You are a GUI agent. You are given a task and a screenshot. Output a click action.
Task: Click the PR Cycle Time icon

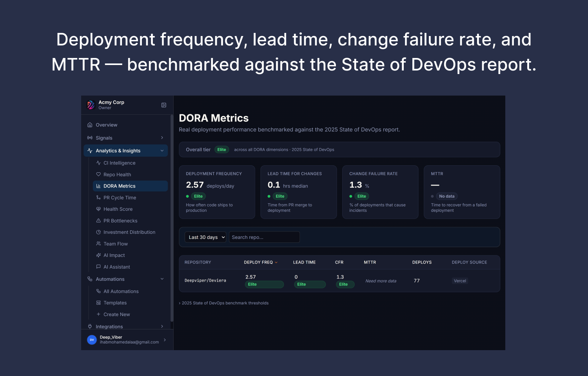pos(98,198)
